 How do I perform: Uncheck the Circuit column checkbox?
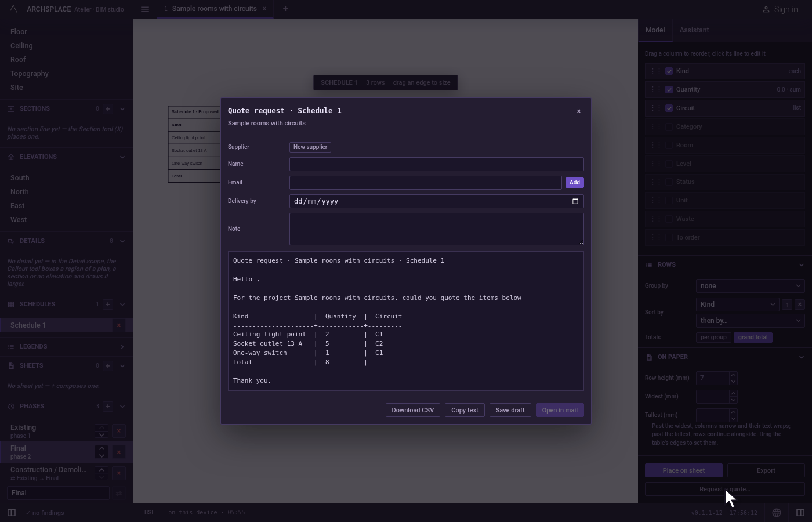tap(669, 108)
